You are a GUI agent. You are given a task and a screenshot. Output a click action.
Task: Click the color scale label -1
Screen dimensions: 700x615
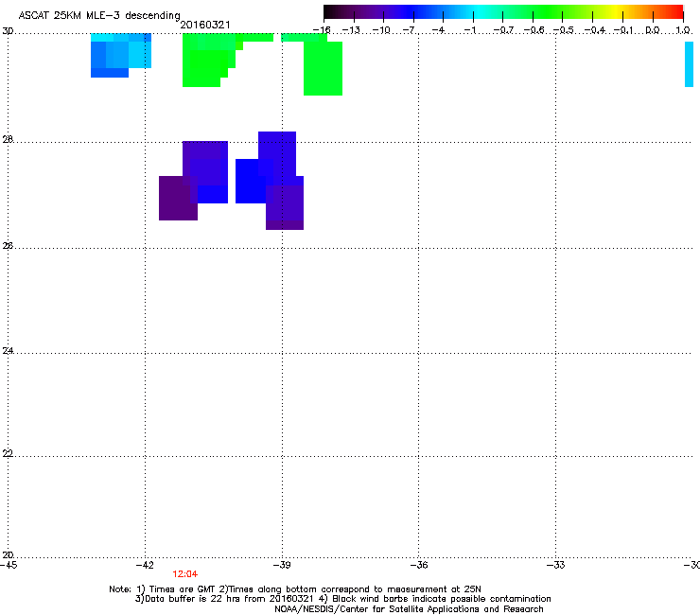[x=470, y=30]
